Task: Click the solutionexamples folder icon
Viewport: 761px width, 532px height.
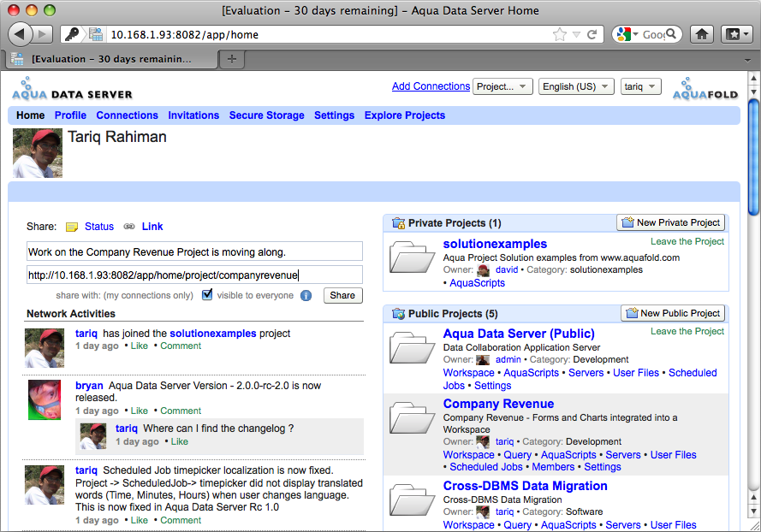Action: [x=411, y=257]
